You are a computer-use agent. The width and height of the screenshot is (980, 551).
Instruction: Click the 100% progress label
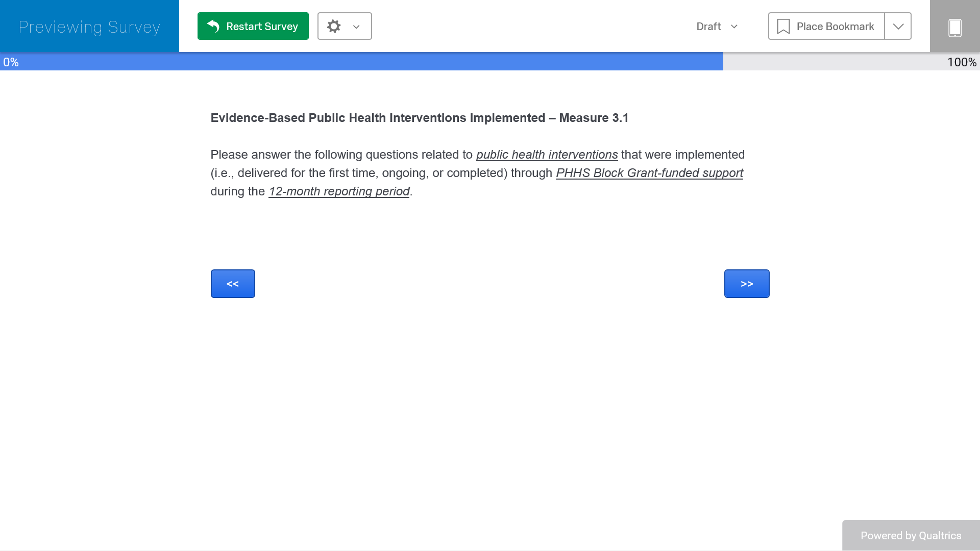click(x=962, y=62)
